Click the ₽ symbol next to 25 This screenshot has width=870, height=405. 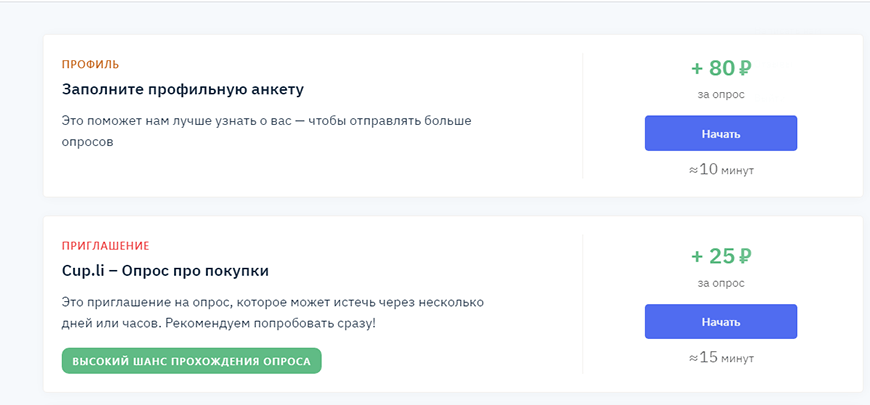(745, 256)
